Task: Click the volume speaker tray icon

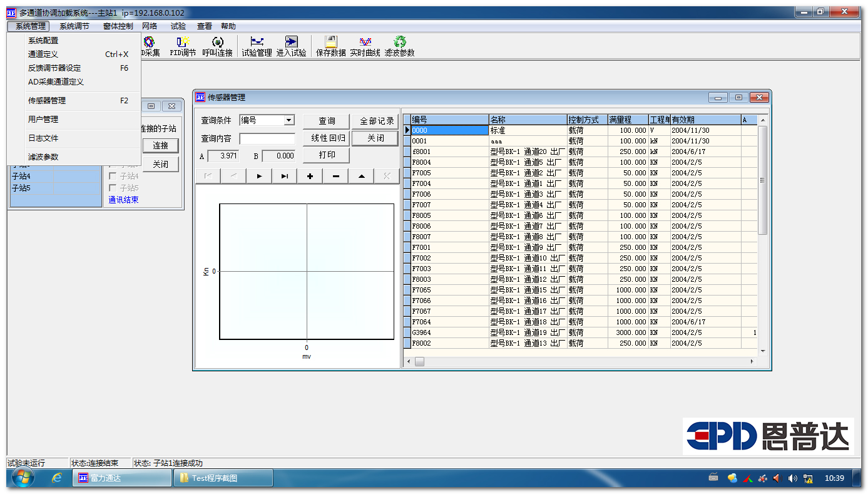Action: (x=793, y=478)
